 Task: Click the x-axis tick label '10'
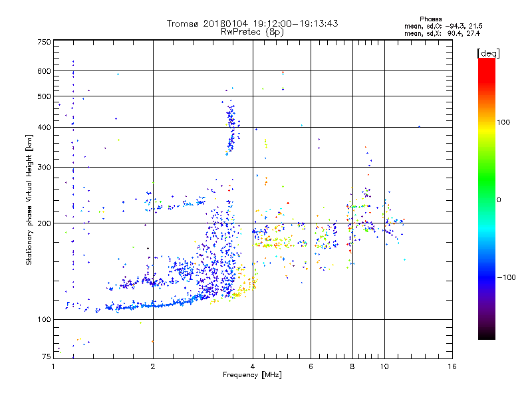384,366
